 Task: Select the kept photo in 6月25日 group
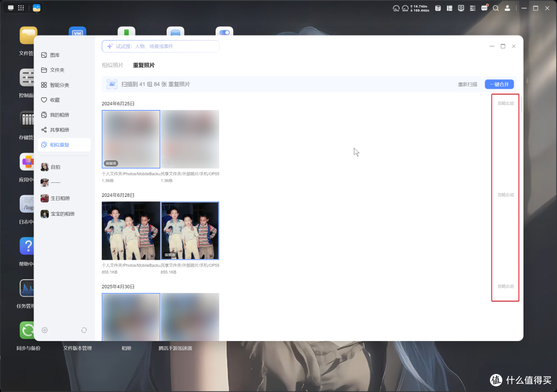(131, 139)
